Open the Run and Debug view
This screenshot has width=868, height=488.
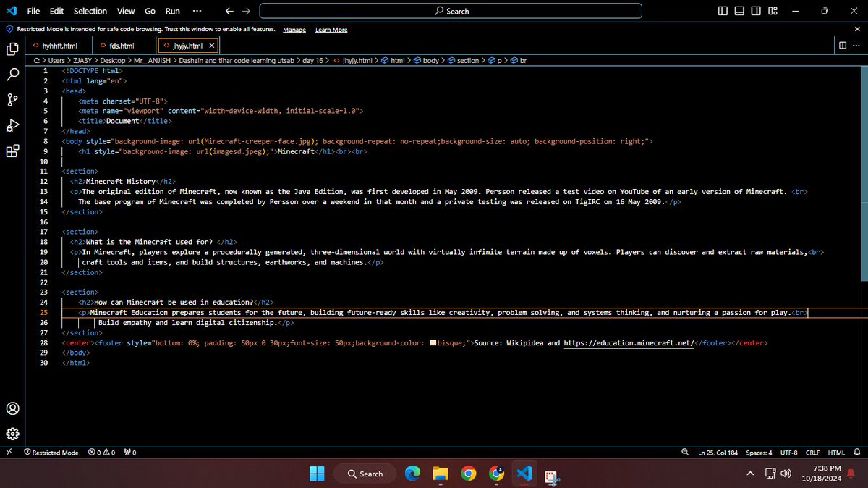(12, 126)
